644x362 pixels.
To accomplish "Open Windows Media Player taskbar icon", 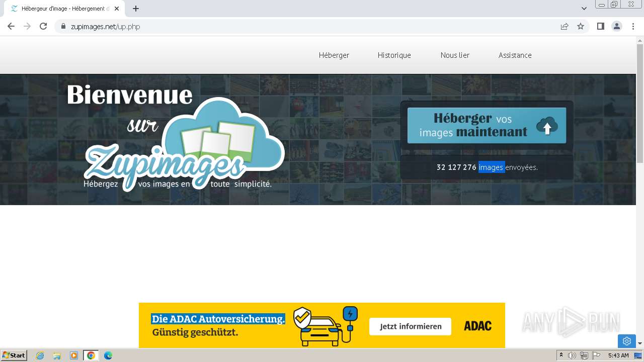I will click(74, 355).
